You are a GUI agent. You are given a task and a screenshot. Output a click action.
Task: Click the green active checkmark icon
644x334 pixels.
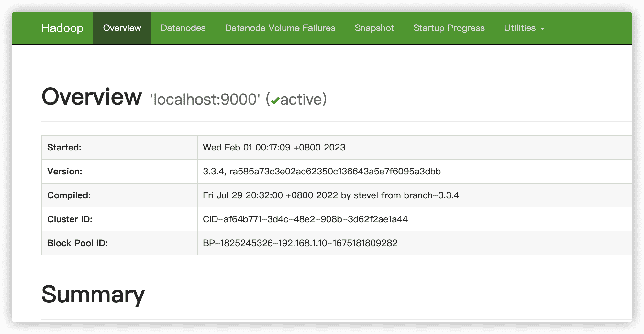275,101
